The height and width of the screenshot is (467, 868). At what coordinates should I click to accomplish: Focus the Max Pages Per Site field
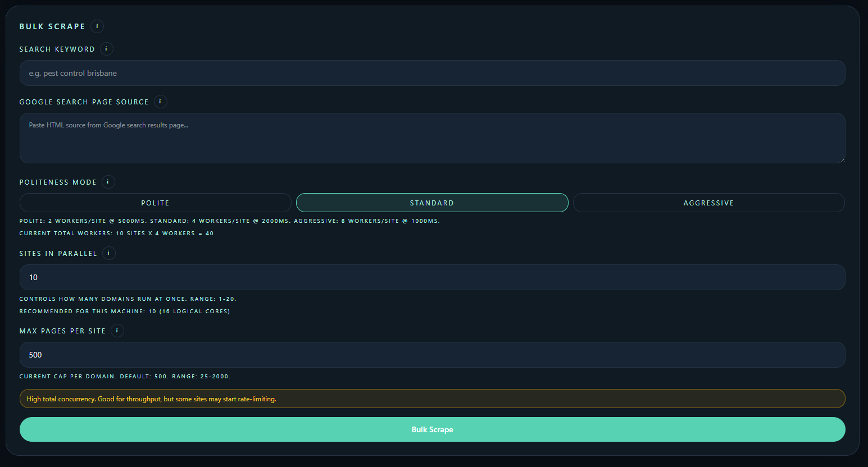(431, 355)
